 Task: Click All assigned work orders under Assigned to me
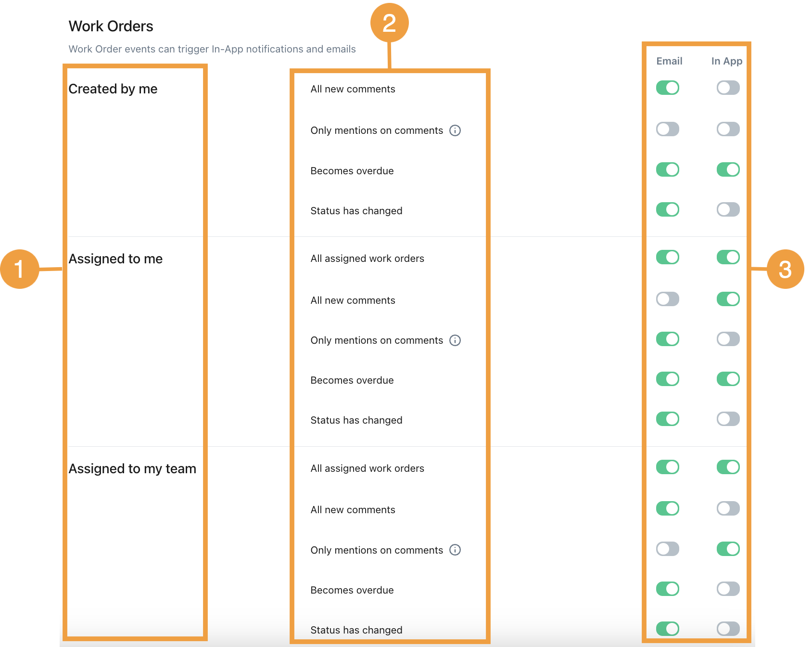click(x=368, y=259)
